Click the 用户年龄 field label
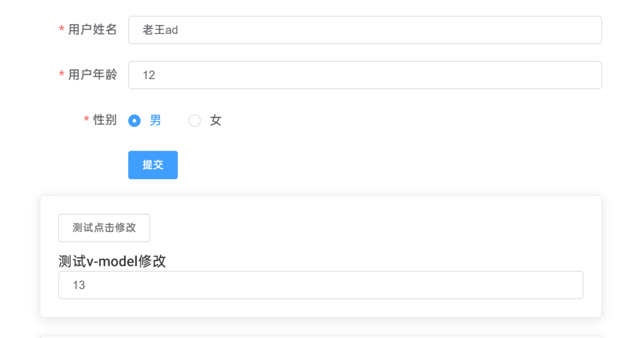This screenshot has width=644, height=338. [x=93, y=75]
